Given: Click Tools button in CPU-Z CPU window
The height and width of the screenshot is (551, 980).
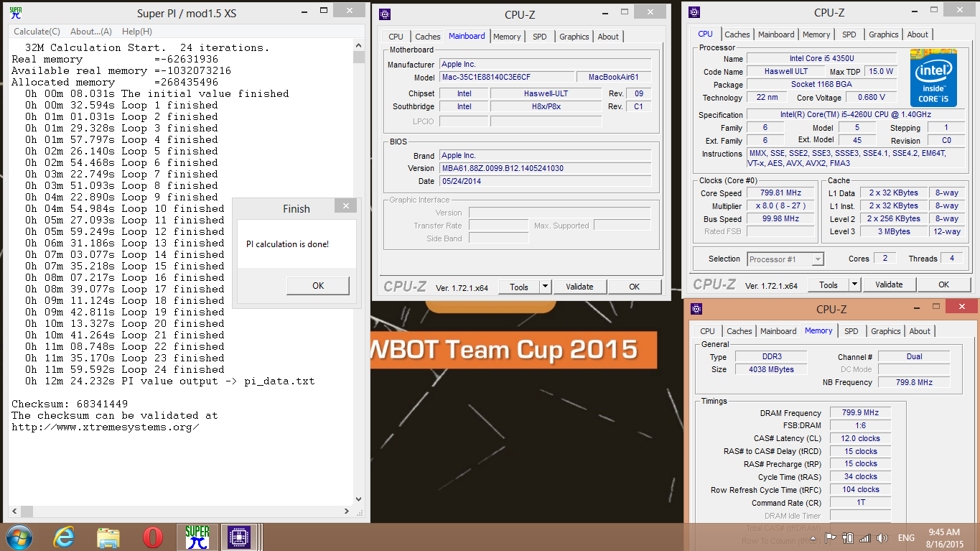Looking at the screenshot, I should click(829, 284).
